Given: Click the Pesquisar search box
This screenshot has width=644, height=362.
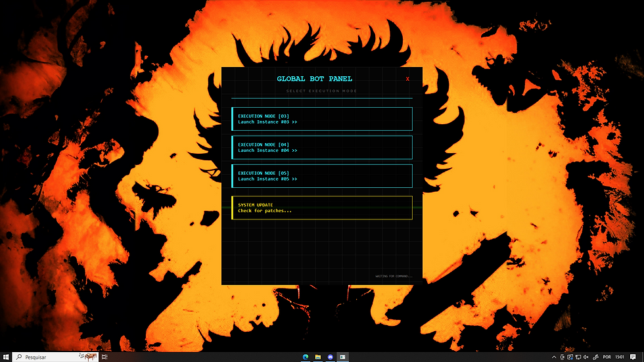Looking at the screenshot, I should [55, 357].
